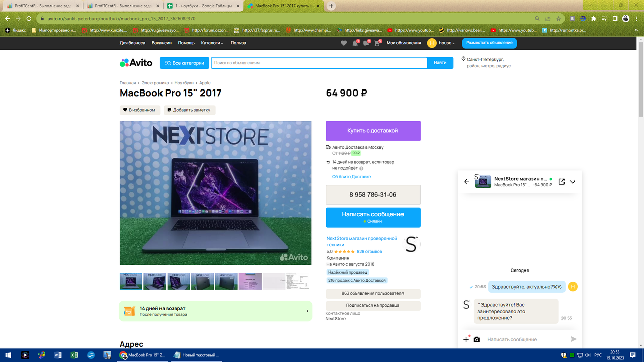This screenshot has width=644, height=362.
Task: Select the second photo thumbnail
Action: [x=155, y=281]
